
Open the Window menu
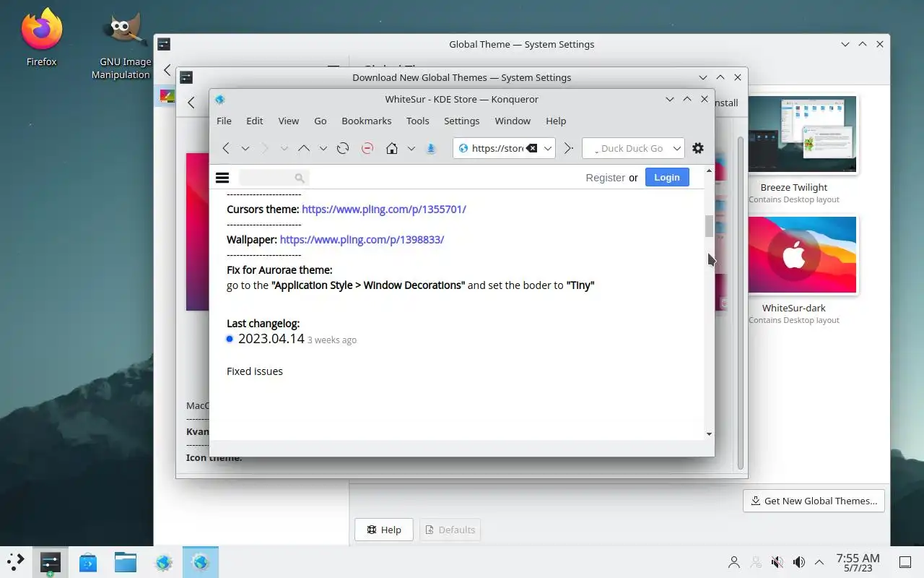tap(513, 121)
